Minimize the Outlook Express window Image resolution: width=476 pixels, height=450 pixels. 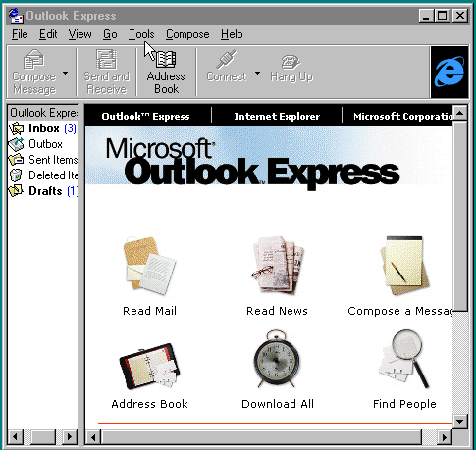coord(426,16)
